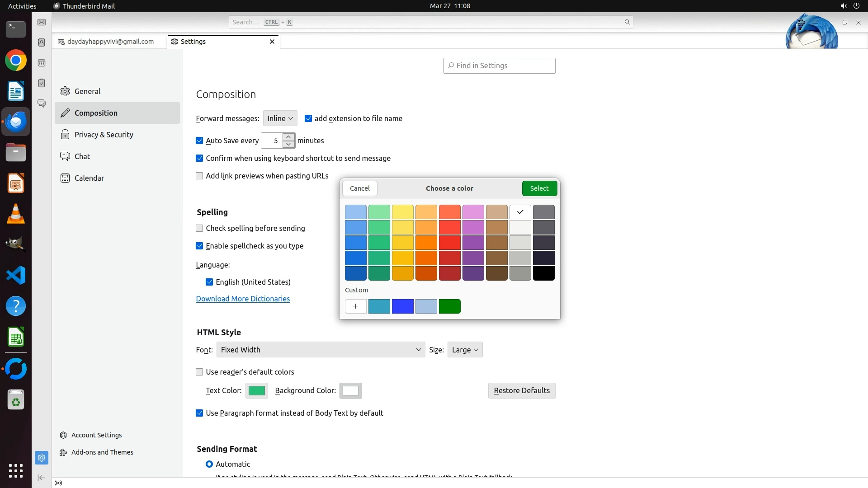Collapse the spaces toolbar arrow icon
The width and height of the screenshot is (868, 488).
(x=42, y=478)
